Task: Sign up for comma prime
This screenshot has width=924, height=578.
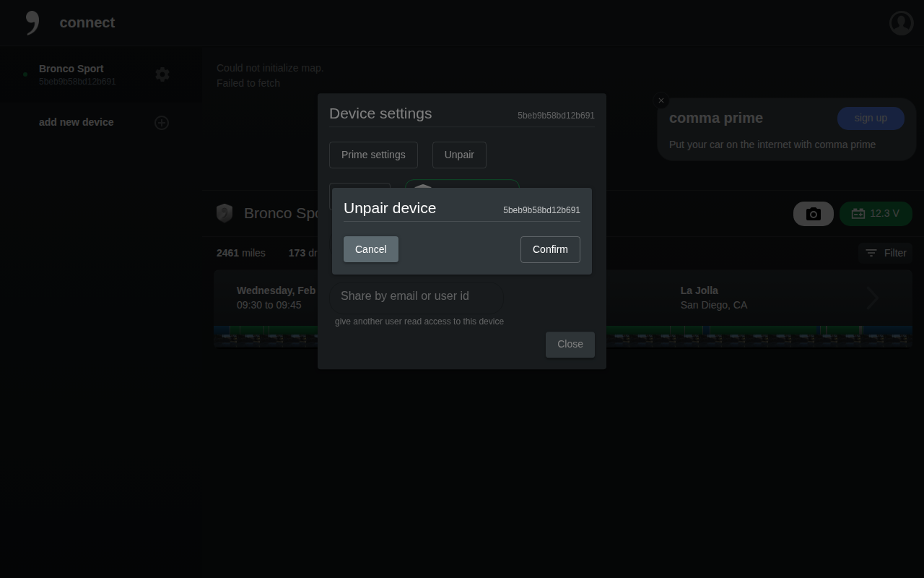Action: point(871,118)
